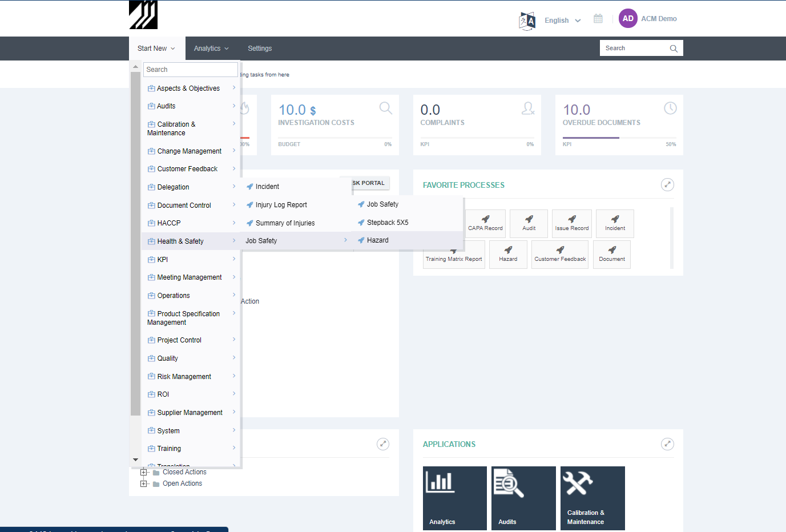Open the Start New dropdown
The image size is (786, 532).
[x=156, y=49]
